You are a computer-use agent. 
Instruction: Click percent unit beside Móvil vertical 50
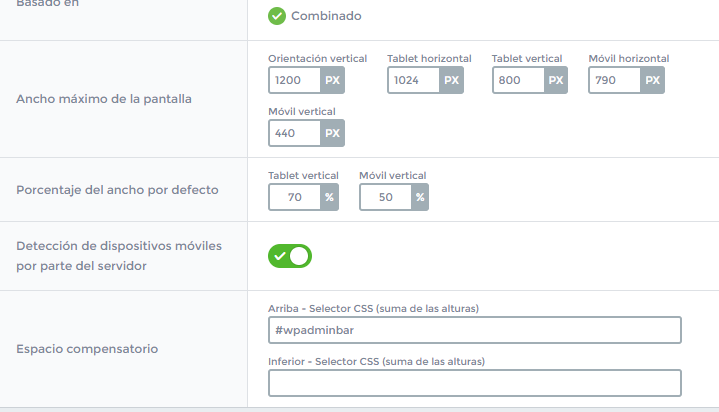pos(420,197)
